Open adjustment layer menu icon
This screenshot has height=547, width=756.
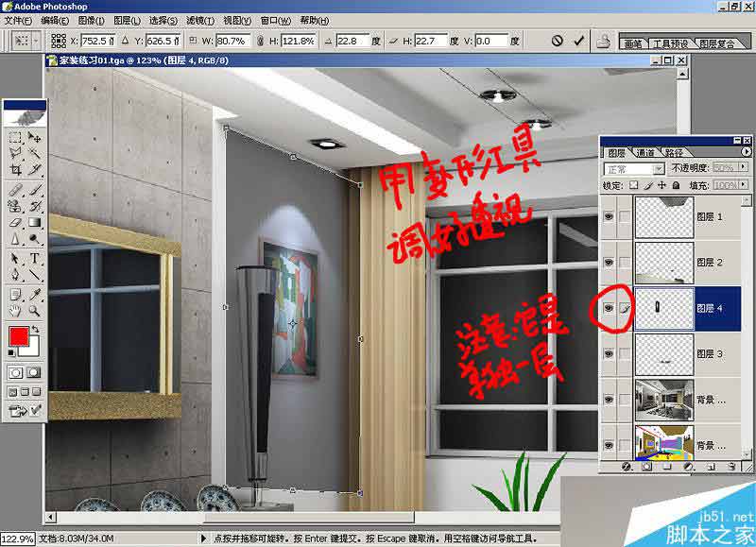[689, 467]
